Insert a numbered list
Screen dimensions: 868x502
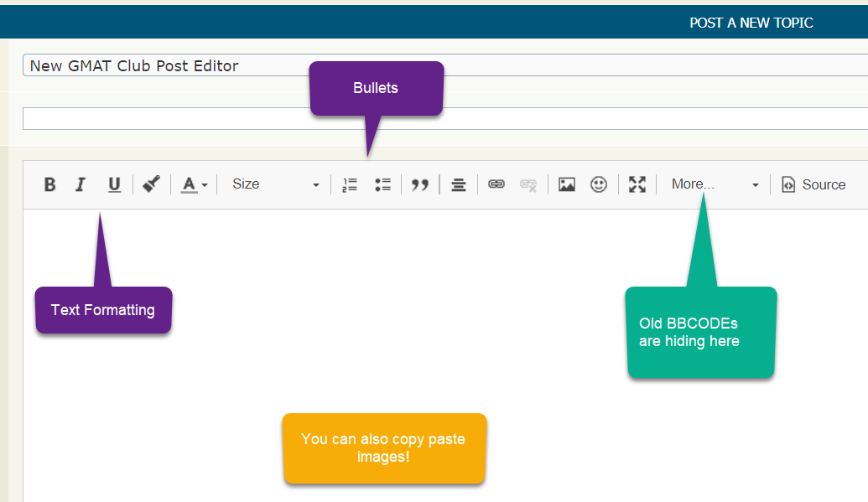point(350,184)
